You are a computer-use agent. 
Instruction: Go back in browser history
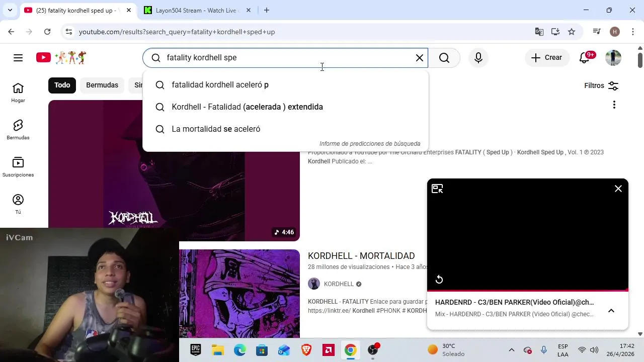(11, 32)
